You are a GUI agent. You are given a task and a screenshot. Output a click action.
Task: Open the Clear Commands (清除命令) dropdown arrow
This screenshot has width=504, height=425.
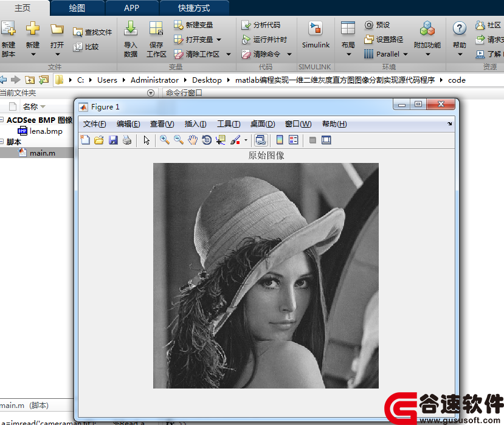289,54
